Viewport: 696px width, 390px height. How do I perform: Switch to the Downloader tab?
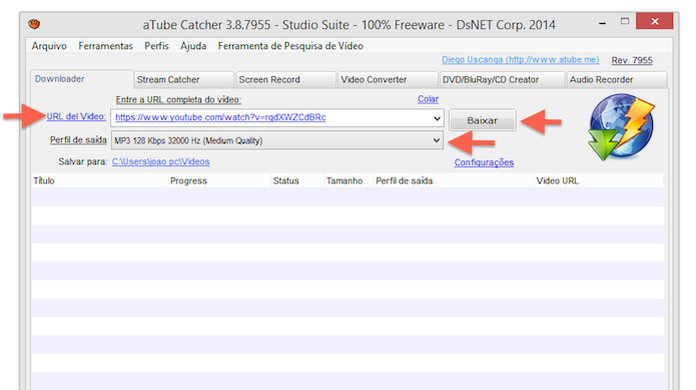[82, 79]
